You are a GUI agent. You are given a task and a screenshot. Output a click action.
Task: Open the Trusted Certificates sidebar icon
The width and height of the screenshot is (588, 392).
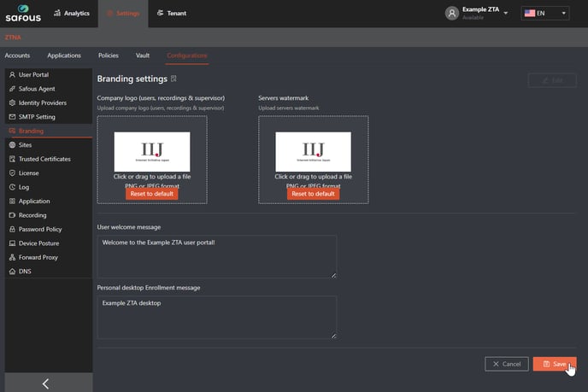click(12, 159)
